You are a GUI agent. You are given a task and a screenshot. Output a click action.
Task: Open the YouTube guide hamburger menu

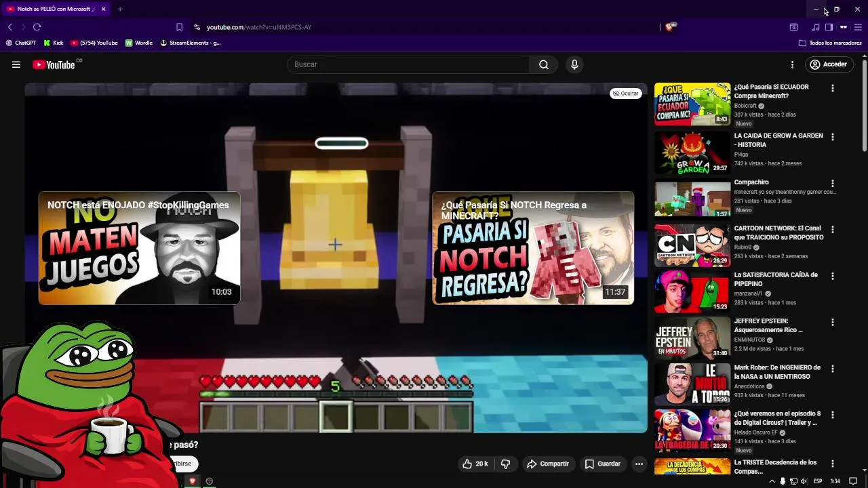pyautogui.click(x=16, y=64)
